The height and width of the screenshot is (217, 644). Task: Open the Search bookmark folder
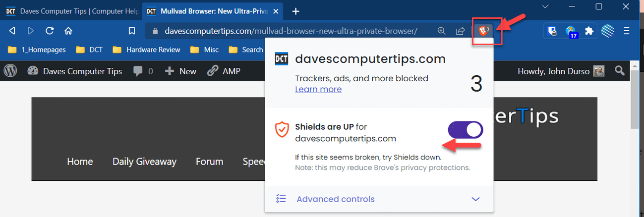point(246,50)
